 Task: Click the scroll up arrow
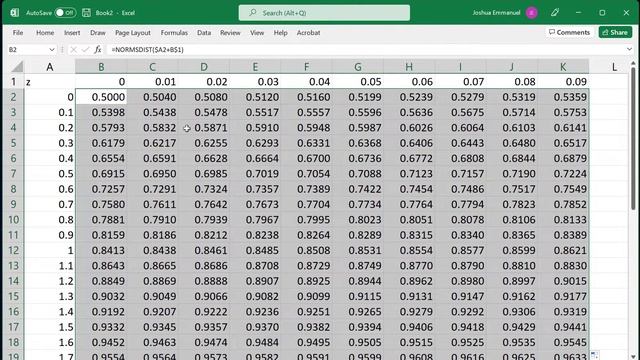point(633,63)
